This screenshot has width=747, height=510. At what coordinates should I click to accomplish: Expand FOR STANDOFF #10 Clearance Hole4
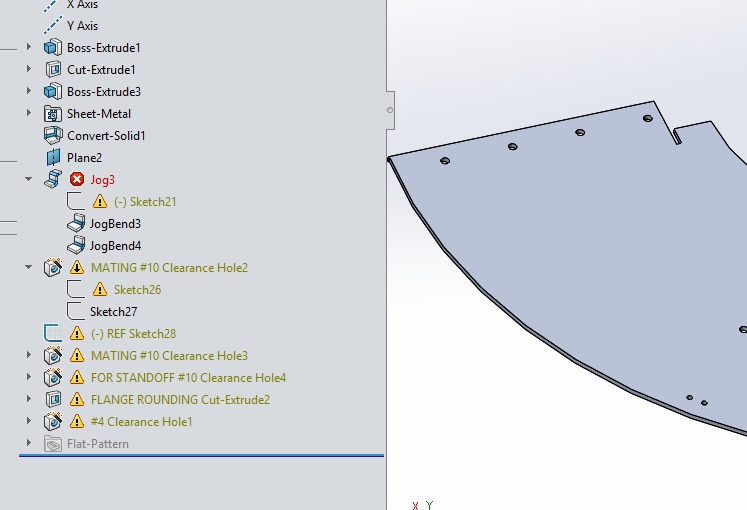point(29,377)
